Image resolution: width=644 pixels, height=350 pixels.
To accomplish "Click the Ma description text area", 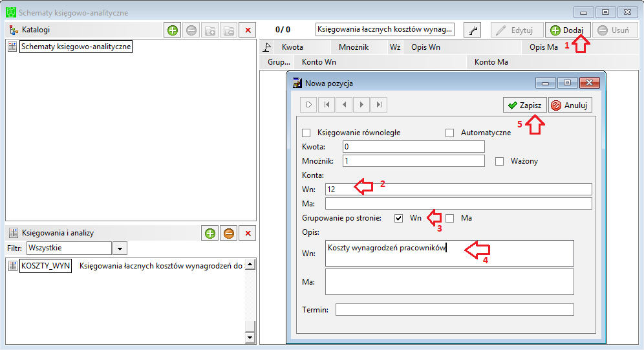I will tap(449, 282).
